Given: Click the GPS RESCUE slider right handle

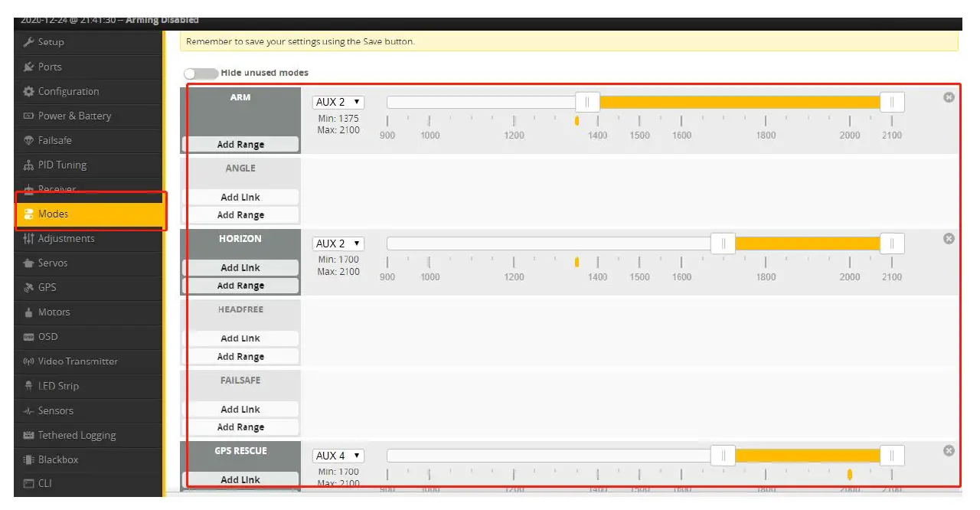Looking at the screenshot, I should [892, 456].
